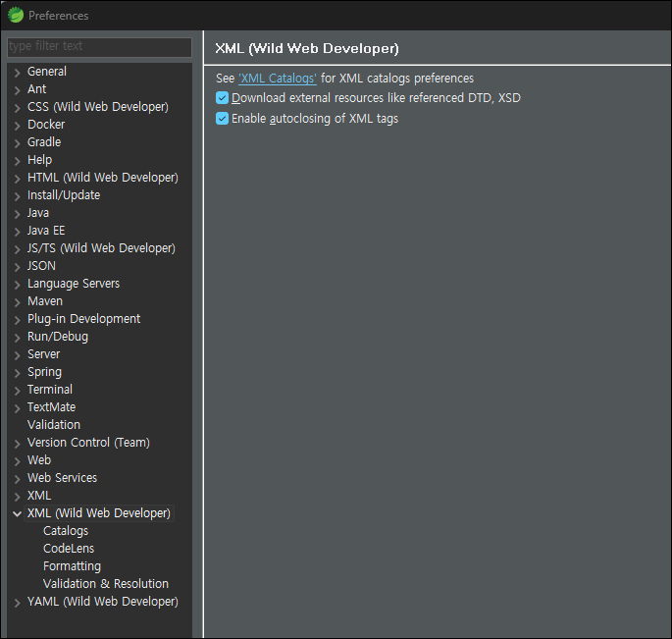672x639 pixels.
Task: Expand the Java EE node arrow
Action: click(17, 232)
